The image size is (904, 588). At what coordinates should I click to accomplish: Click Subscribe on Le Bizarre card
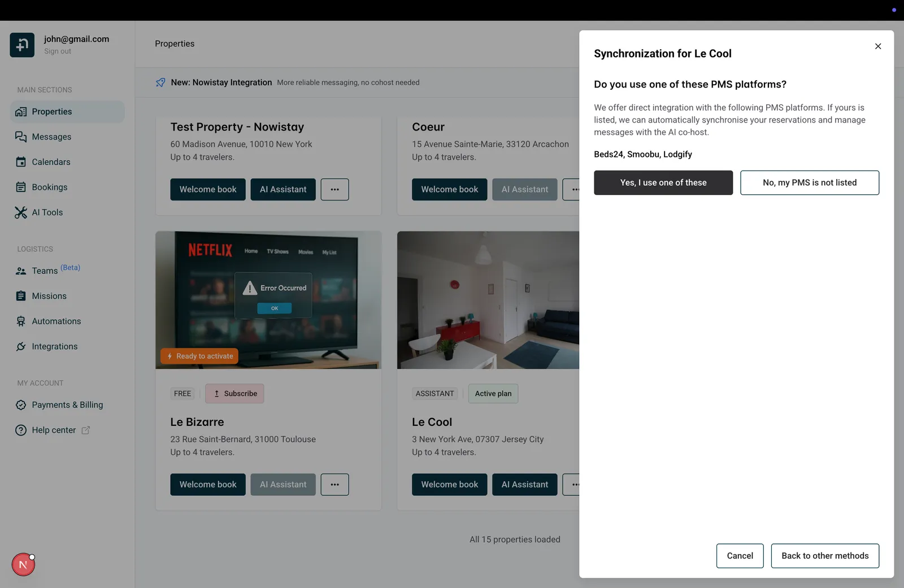pos(234,394)
